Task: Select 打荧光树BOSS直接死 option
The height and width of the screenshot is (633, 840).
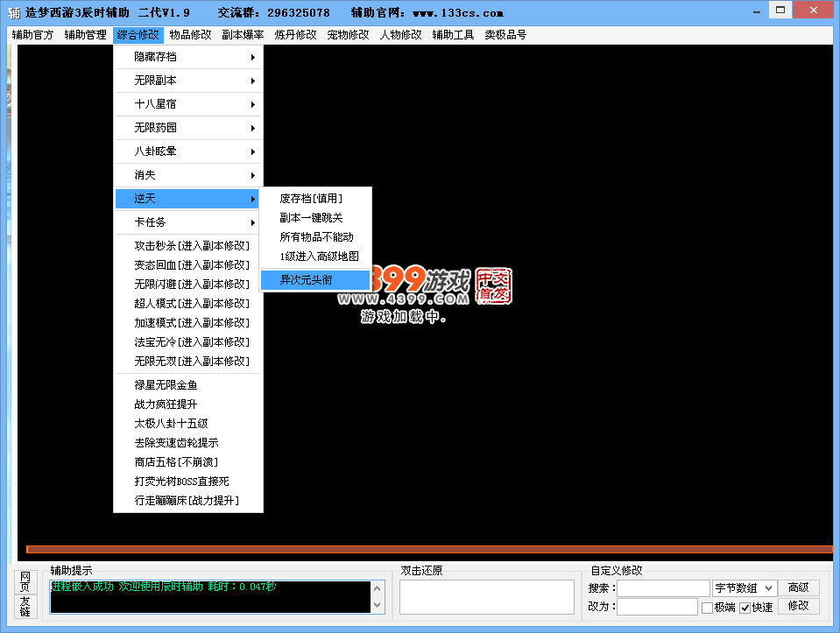Action: (188, 481)
